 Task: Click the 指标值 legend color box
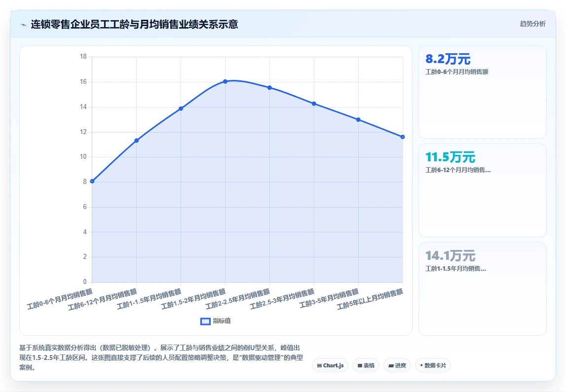pyautogui.click(x=205, y=321)
